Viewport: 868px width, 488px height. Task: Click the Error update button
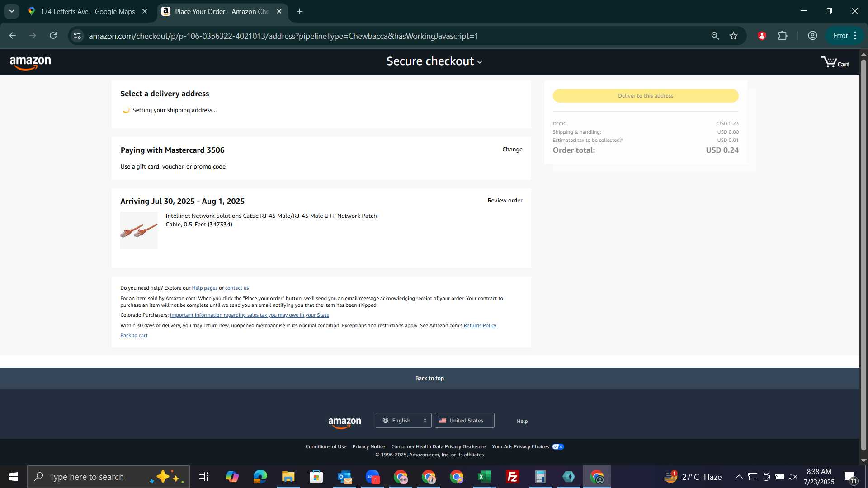(x=840, y=36)
